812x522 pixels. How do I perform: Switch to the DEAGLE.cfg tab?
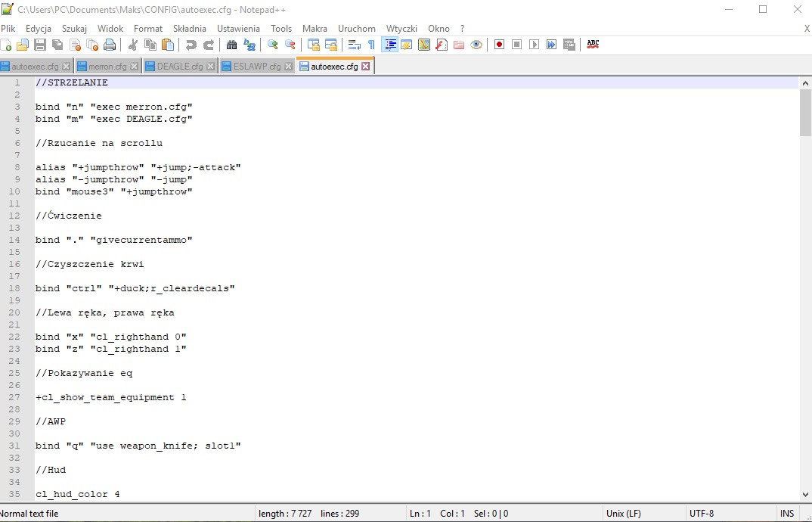[180, 67]
